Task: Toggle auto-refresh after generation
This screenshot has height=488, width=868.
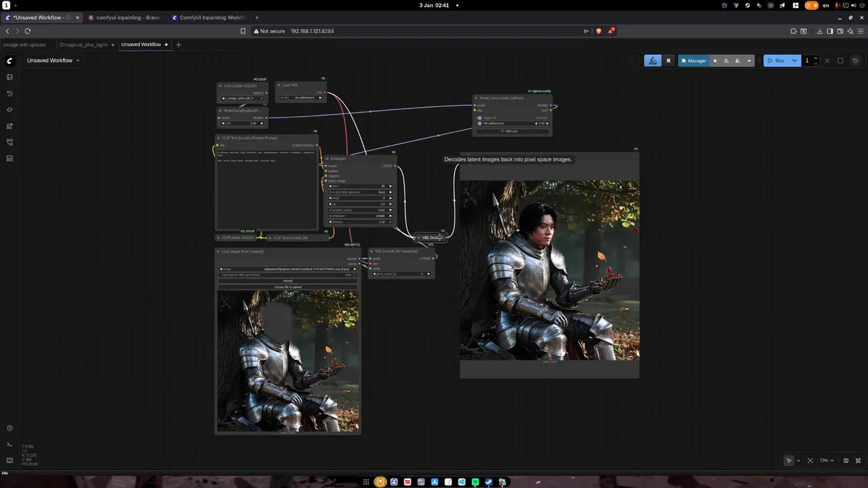Action: click(x=288, y=274)
